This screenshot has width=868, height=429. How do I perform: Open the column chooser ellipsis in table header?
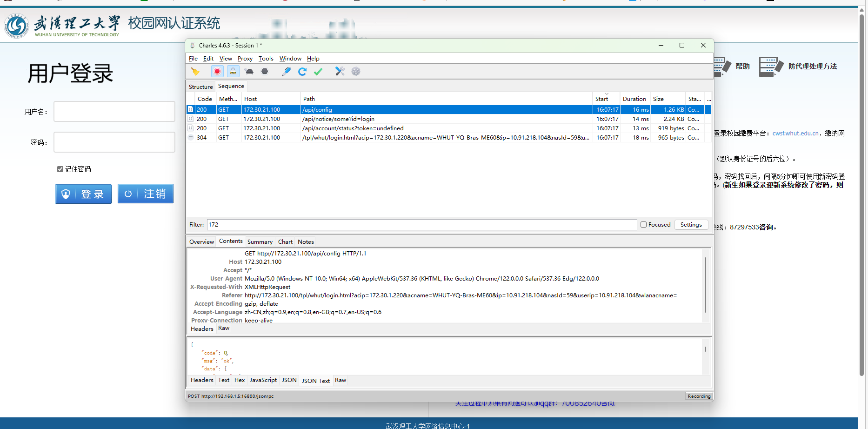[708, 99]
